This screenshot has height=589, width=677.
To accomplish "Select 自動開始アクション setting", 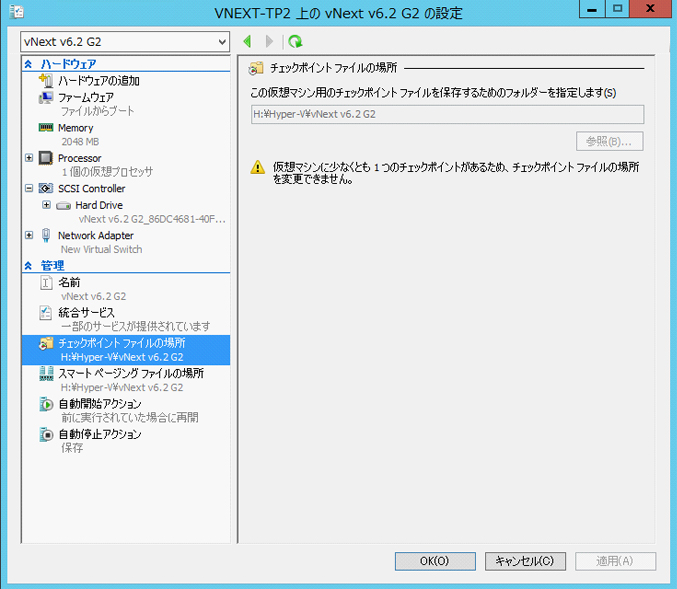I will [x=100, y=404].
